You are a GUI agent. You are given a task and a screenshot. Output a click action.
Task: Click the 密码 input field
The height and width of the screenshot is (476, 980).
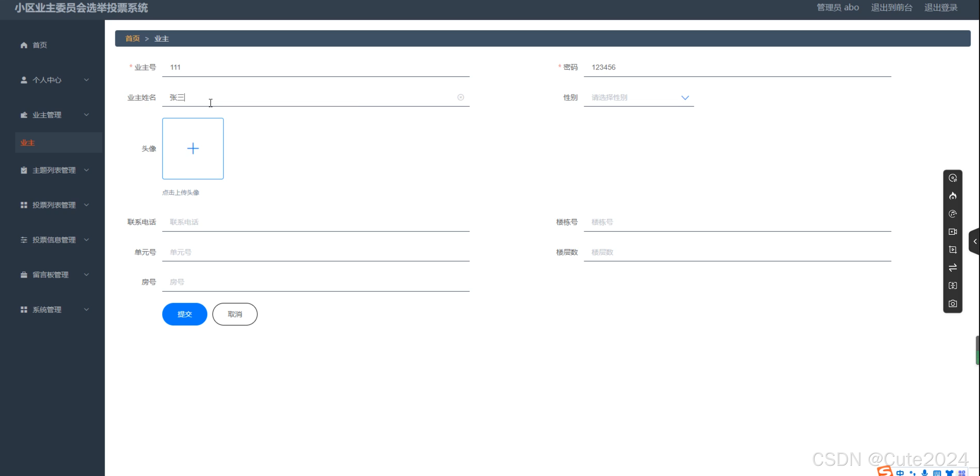coord(737,67)
